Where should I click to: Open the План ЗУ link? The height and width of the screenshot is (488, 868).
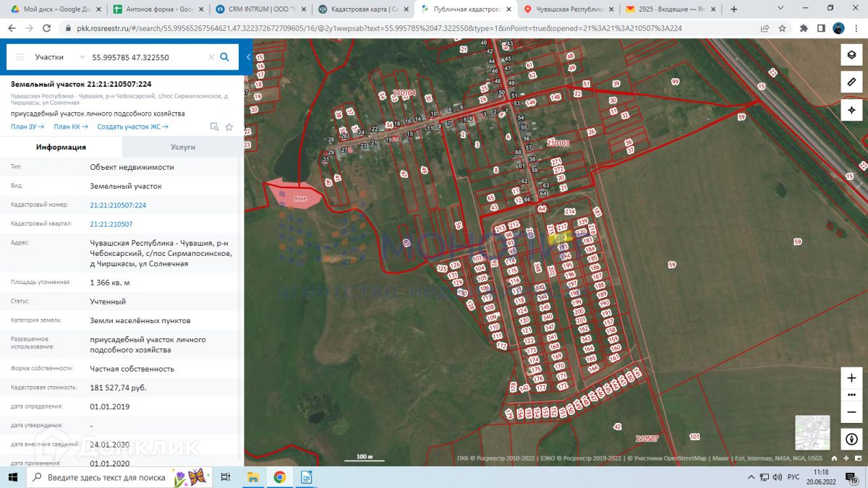click(x=27, y=127)
